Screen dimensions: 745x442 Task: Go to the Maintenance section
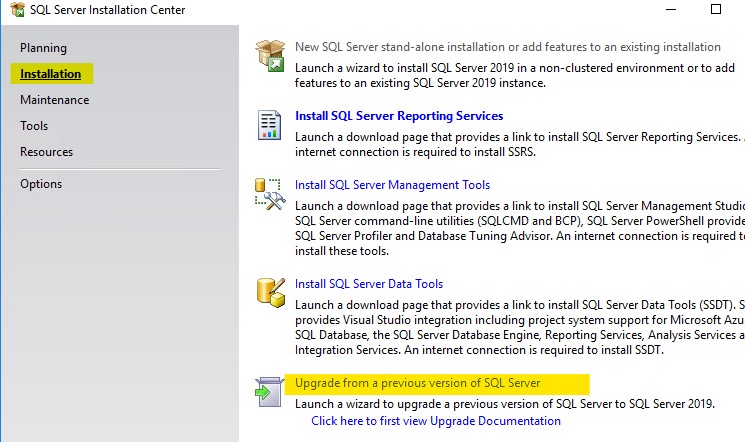coord(55,100)
